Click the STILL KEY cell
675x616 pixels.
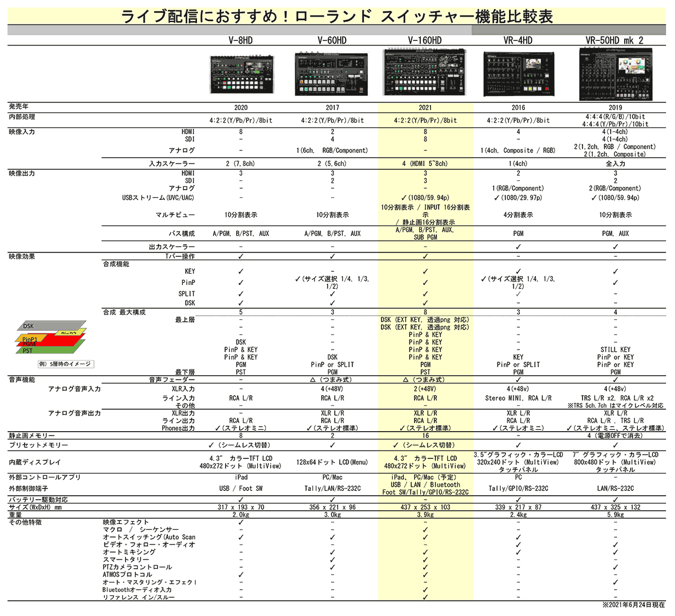coord(615,350)
